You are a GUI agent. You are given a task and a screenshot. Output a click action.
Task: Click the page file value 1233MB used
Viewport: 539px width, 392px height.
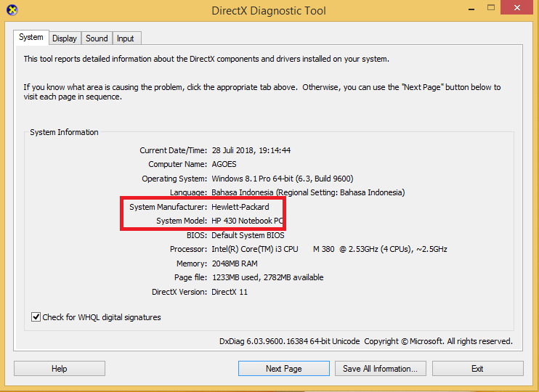[268, 277]
